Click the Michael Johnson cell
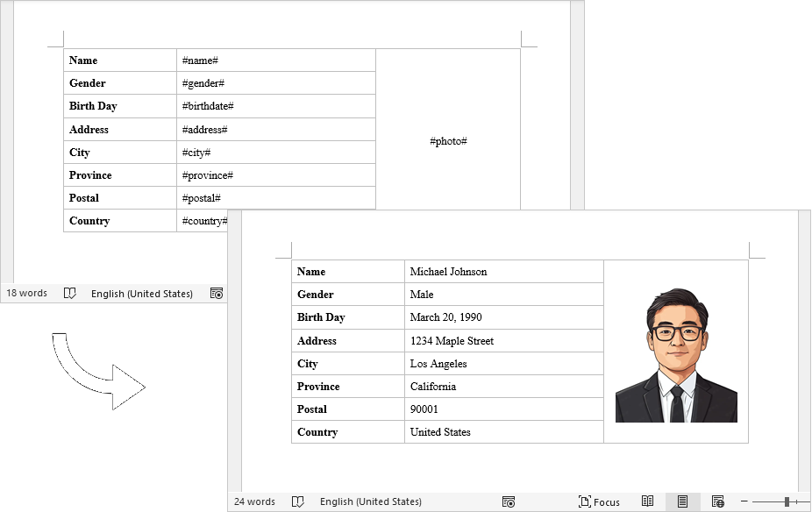The image size is (812, 512). tap(504, 271)
